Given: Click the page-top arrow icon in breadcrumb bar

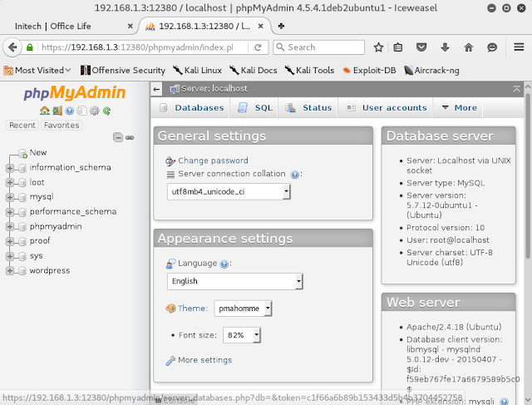Looking at the screenshot, I should [x=516, y=89].
